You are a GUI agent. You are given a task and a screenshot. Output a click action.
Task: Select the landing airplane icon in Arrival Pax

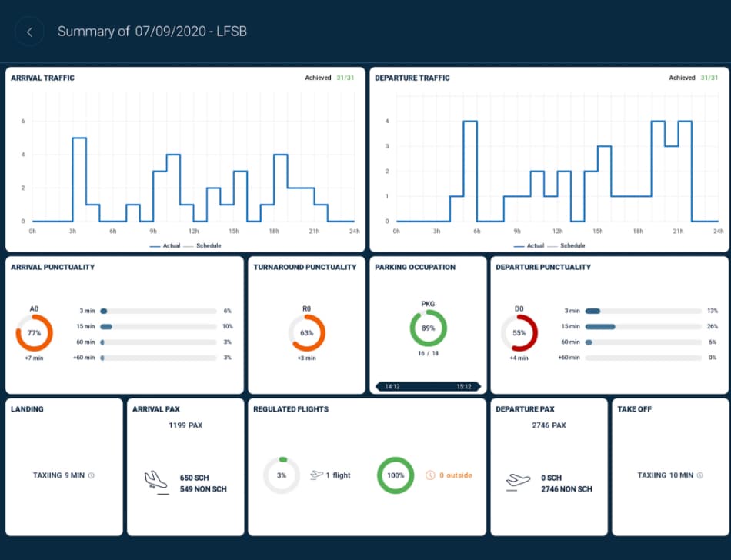(x=156, y=482)
